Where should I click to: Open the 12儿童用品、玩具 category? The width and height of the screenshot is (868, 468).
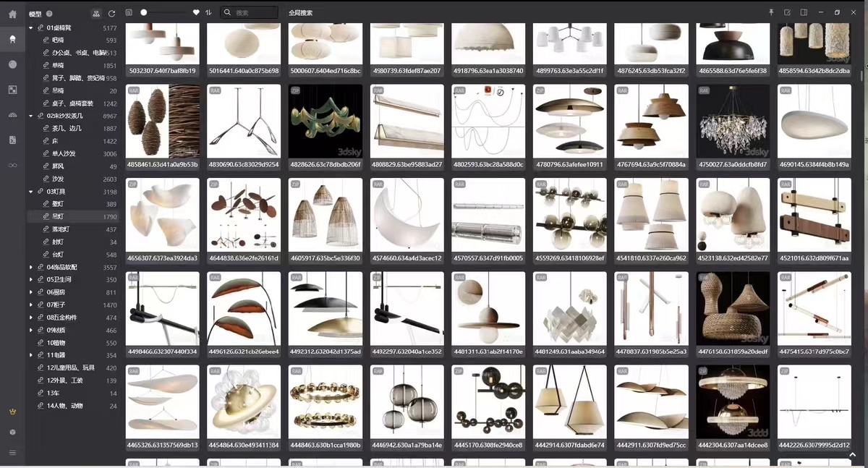[x=72, y=368]
